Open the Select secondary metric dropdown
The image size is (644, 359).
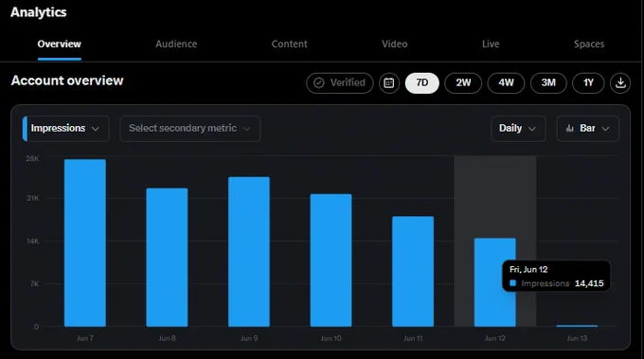pyautogui.click(x=189, y=129)
